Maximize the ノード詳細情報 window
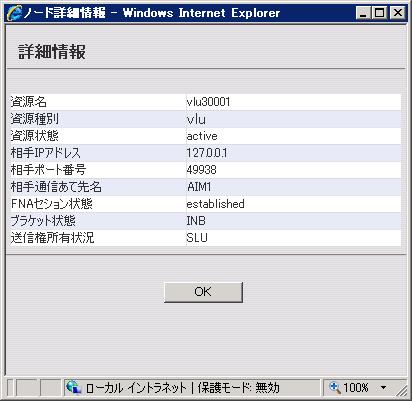The height and width of the screenshot is (401, 412). click(x=380, y=13)
